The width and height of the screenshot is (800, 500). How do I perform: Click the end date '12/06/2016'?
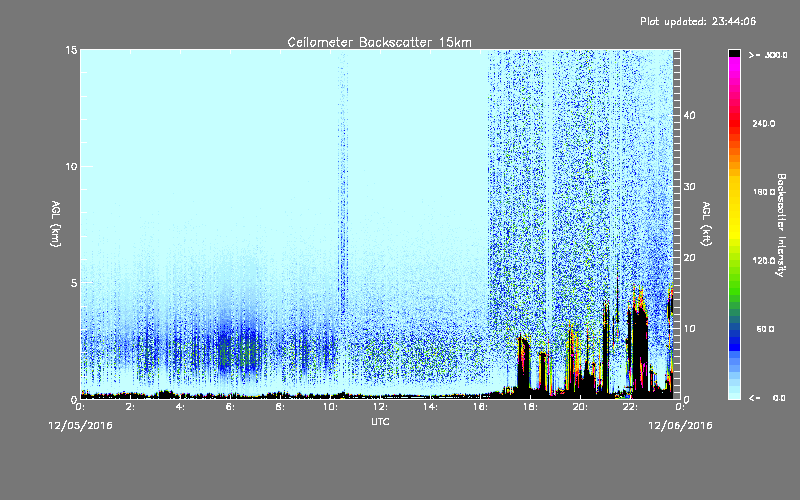coord(680,426)
